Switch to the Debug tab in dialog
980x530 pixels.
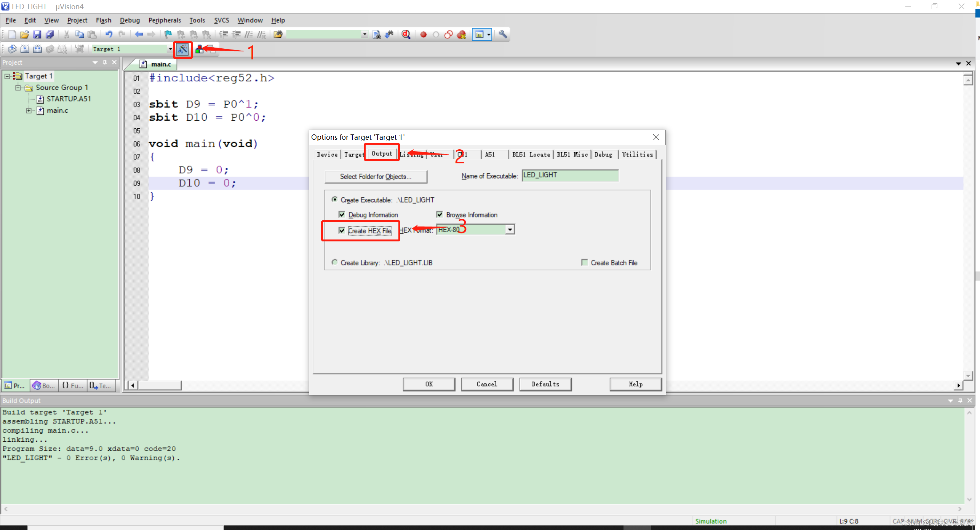pos(603,154)
